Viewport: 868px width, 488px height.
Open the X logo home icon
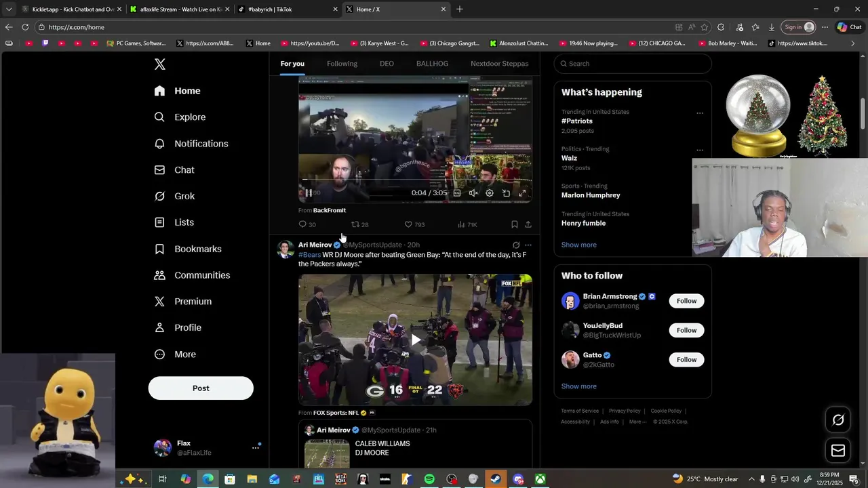pos(160,64)
